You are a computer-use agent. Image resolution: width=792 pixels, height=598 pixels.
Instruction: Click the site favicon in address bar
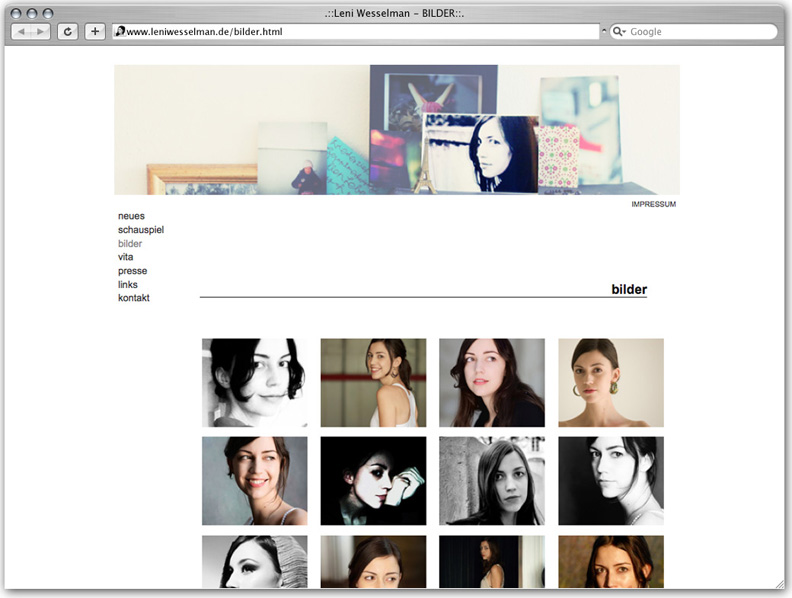120,31
